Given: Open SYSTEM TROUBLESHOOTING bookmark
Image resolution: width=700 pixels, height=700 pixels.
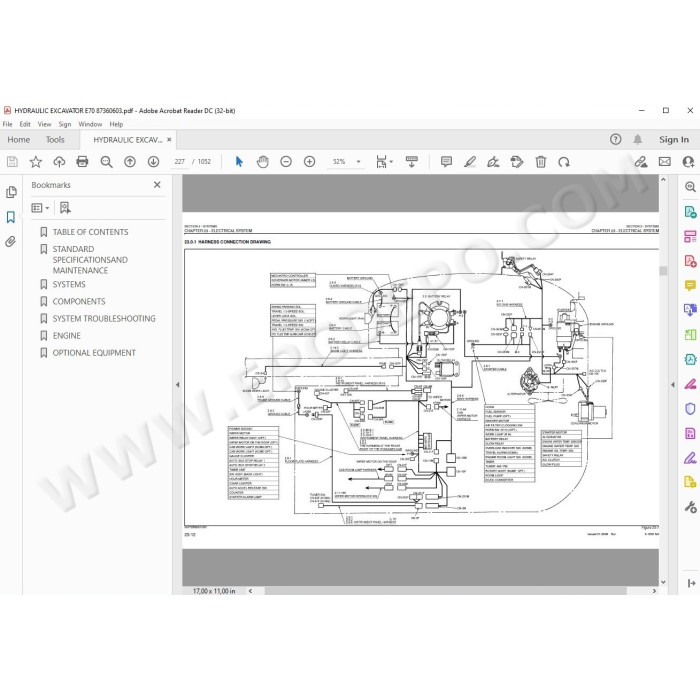Looking at the screenshot, I should point(104,318).
